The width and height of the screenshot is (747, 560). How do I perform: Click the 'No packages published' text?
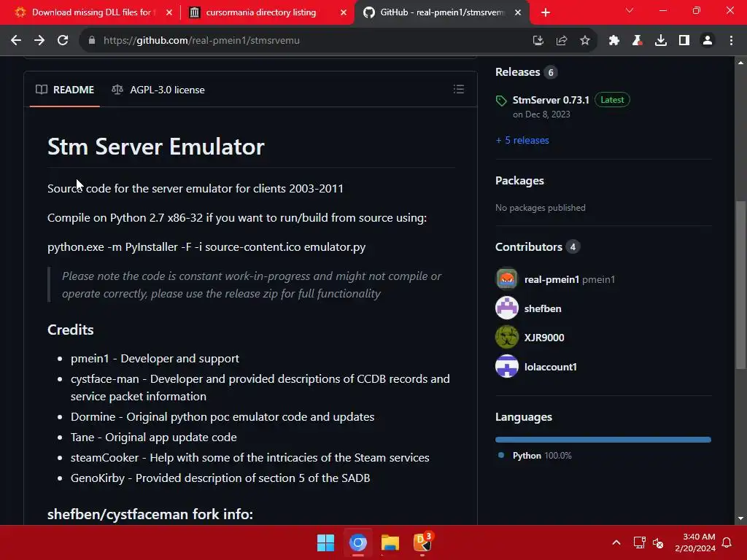click(541, 208)
